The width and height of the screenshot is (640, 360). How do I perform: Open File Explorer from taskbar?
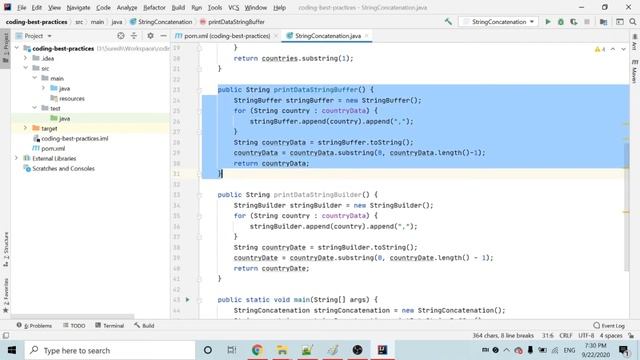coord(282,350)
